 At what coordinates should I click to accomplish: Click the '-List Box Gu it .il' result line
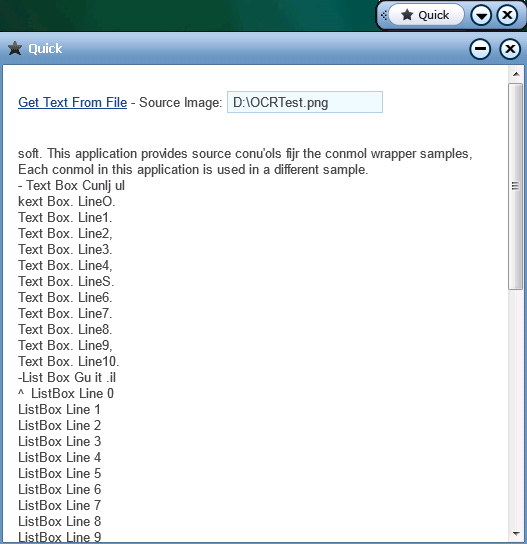pos(67,377)
